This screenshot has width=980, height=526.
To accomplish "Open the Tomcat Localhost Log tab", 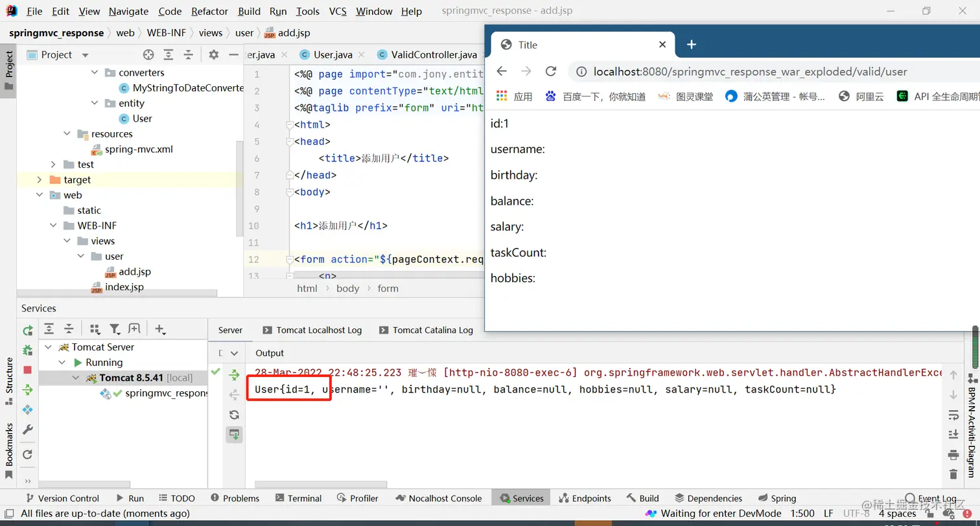I will (x=312, y=330).
